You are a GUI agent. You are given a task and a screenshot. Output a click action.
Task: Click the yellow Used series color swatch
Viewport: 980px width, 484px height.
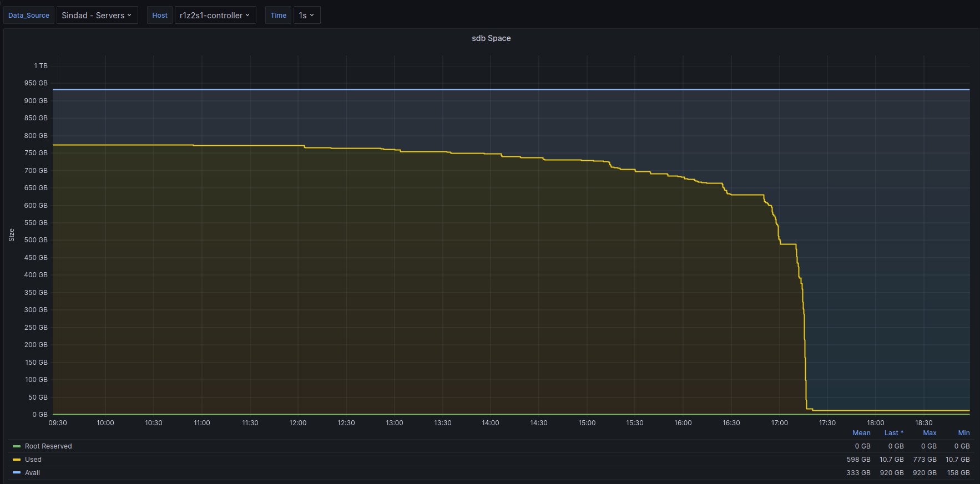click(17, 460)
